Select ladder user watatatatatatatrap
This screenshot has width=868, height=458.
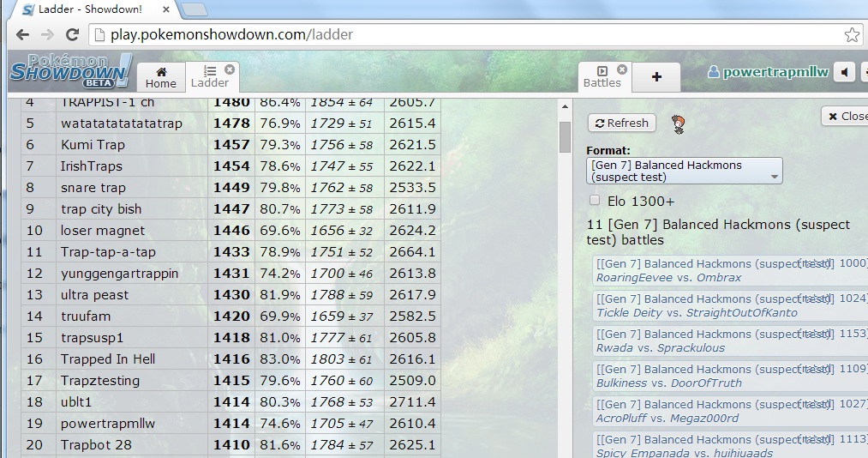coord(121,124)
